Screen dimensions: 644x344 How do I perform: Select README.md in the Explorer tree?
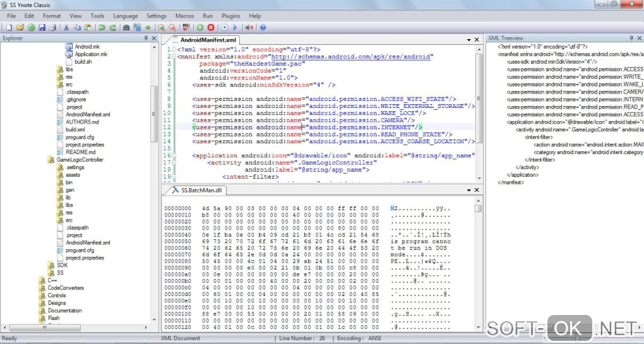(80, 152)
